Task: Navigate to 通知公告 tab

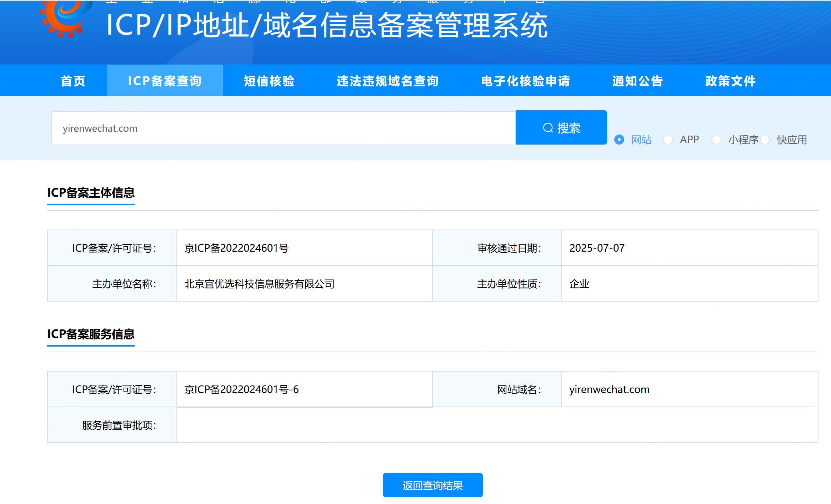Action: (x=637, y=81)
